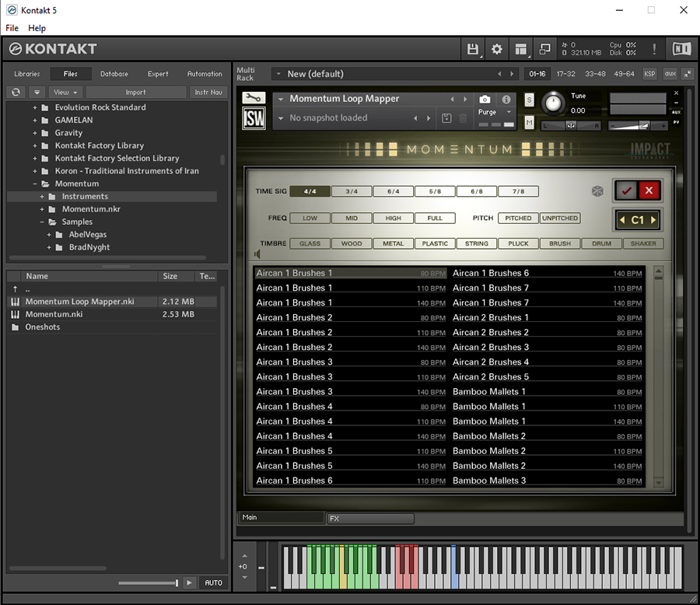Adjust the audition volume slider
The image size is (700, 605).
149,582
